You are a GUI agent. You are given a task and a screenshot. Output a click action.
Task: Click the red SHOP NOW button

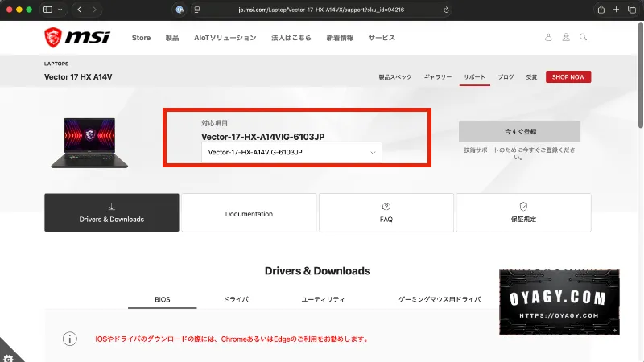568,76
